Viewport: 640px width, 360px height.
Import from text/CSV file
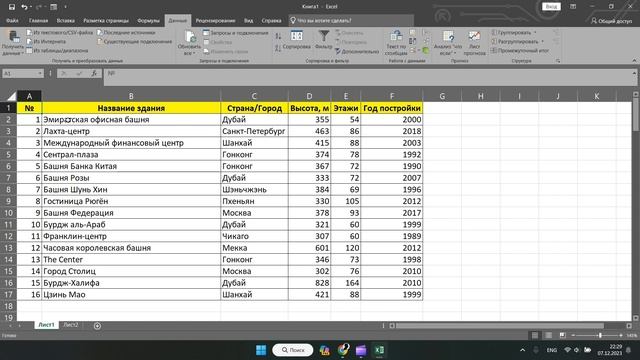(60, 32)
